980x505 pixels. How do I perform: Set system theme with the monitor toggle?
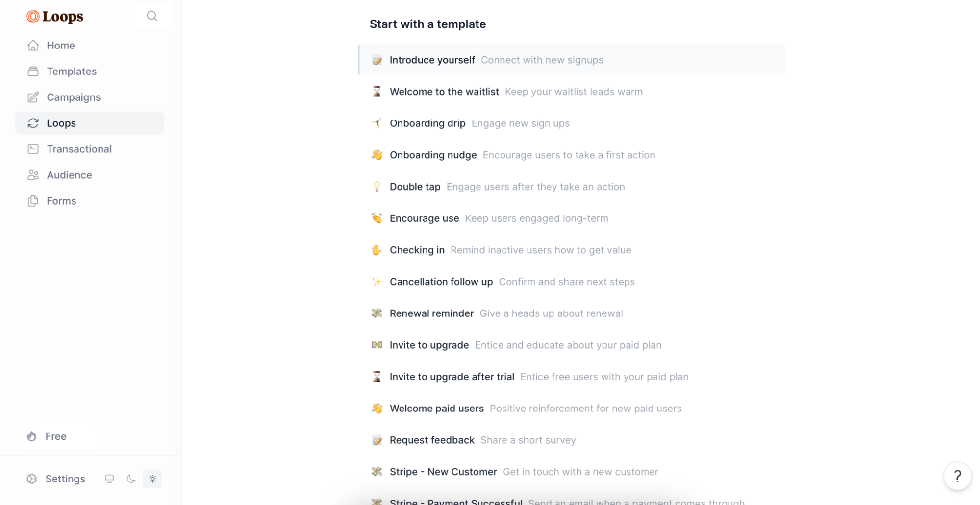pyautogui.click(x=109, y=479)
